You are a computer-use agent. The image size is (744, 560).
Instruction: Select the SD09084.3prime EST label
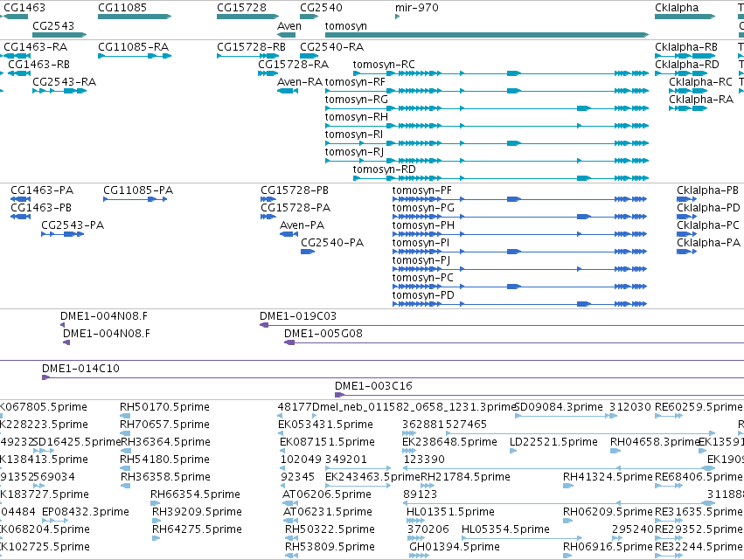click(x=559, y=407)
